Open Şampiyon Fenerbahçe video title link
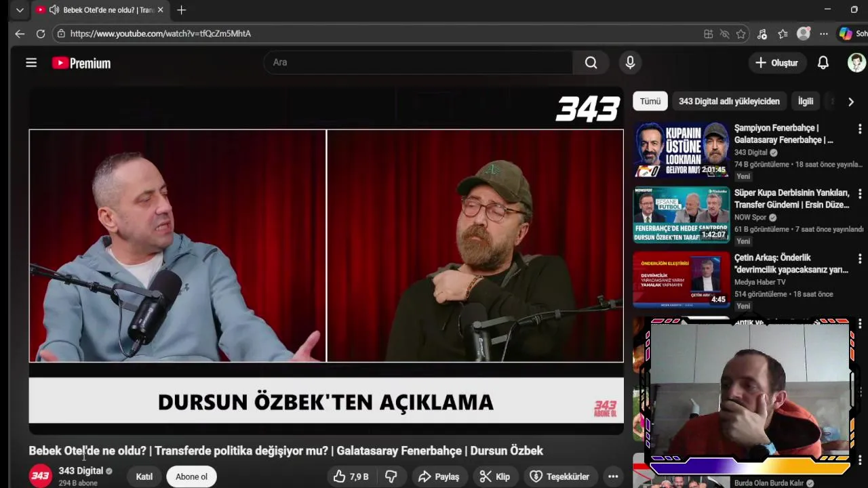The width and height of the screenshot is (868, 488). click(783, 134)
